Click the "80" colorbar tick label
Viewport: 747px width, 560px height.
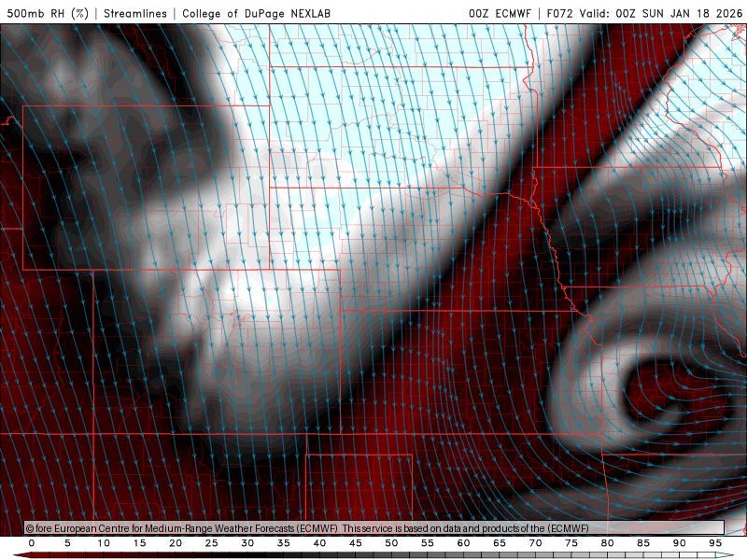[x=608, y=543]
